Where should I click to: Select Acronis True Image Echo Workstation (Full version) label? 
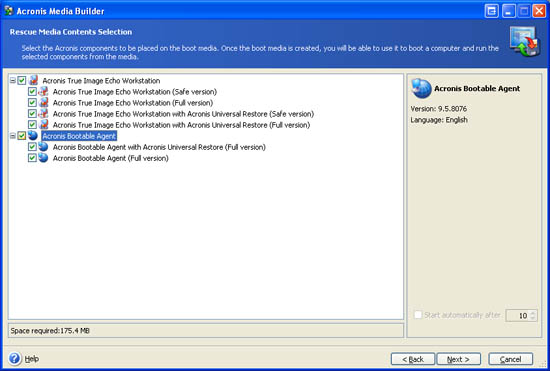click(133, 103)
